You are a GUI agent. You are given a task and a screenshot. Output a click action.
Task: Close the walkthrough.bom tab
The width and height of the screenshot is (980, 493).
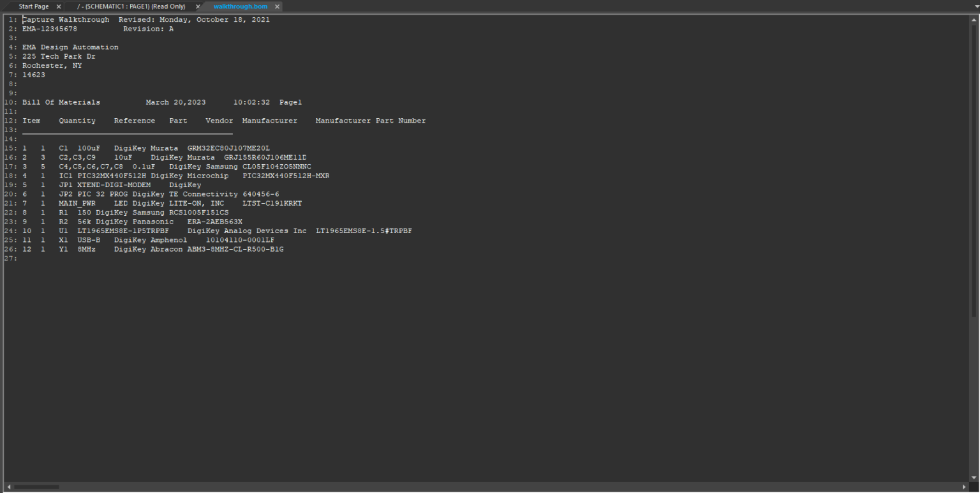(x=277, y=6)
